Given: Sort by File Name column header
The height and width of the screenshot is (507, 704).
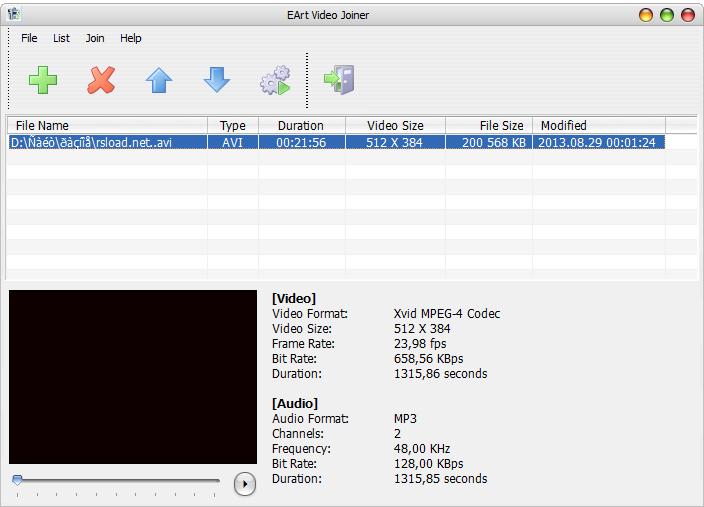Looking at the screenshot, I should pyautogui.click(x=107, y=125).
